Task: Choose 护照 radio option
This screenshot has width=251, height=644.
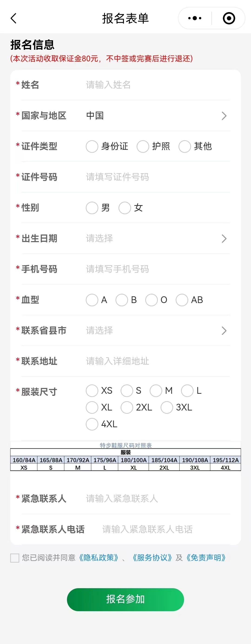Action: (x=143, y=147)
